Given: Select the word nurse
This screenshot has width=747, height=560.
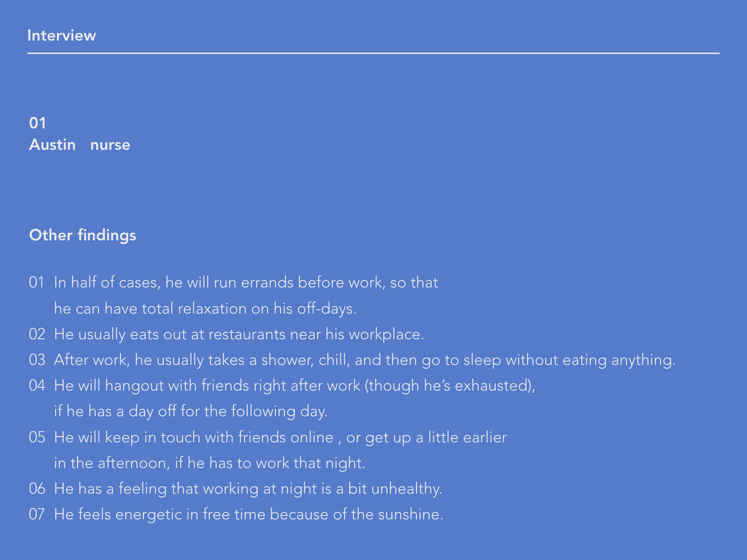Looking at the screenshot, I should 110,145.
